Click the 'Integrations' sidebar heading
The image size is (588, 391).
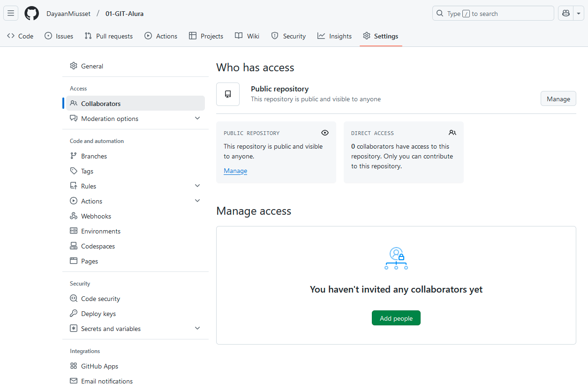pyautogui.click(x=85, y=351)
